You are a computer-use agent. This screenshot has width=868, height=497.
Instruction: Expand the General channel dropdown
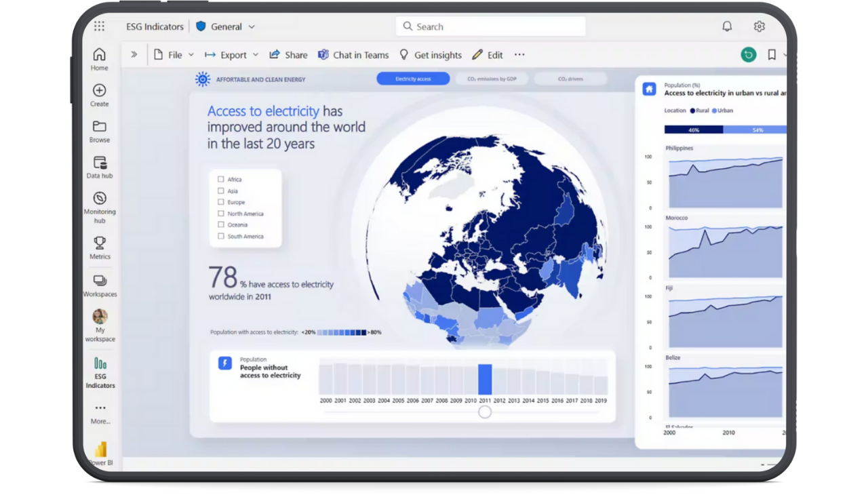point(252,26)
